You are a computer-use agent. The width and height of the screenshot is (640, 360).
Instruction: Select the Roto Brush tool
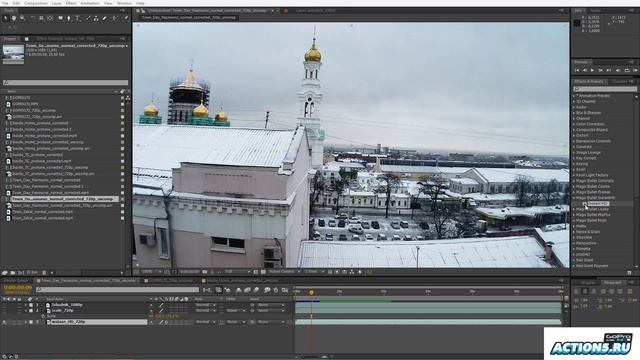tap(115, 18)
